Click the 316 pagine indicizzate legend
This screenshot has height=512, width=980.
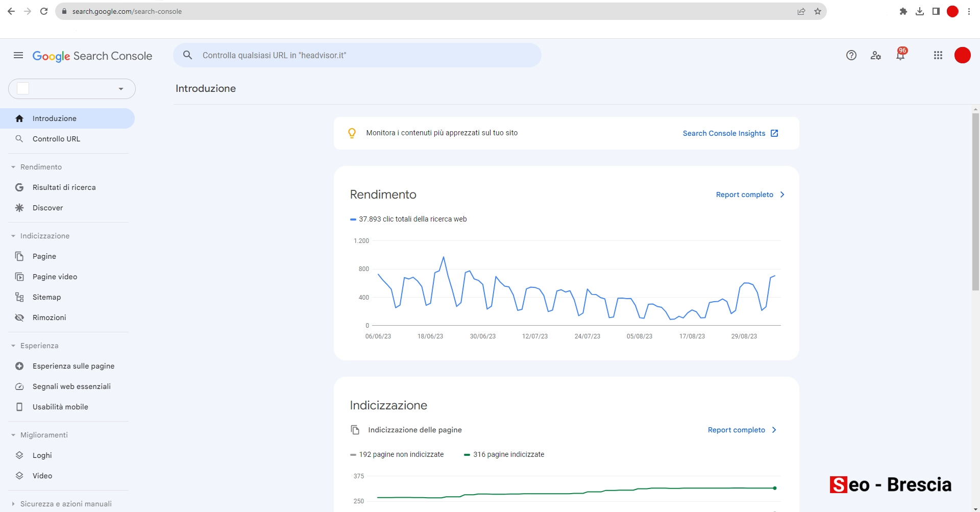[x=504, y=454]
